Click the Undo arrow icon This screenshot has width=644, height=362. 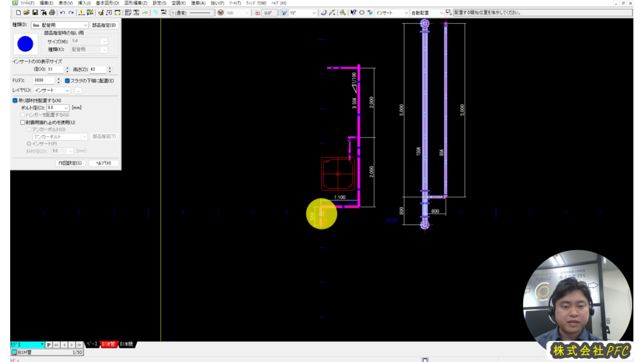pos(62,13)
